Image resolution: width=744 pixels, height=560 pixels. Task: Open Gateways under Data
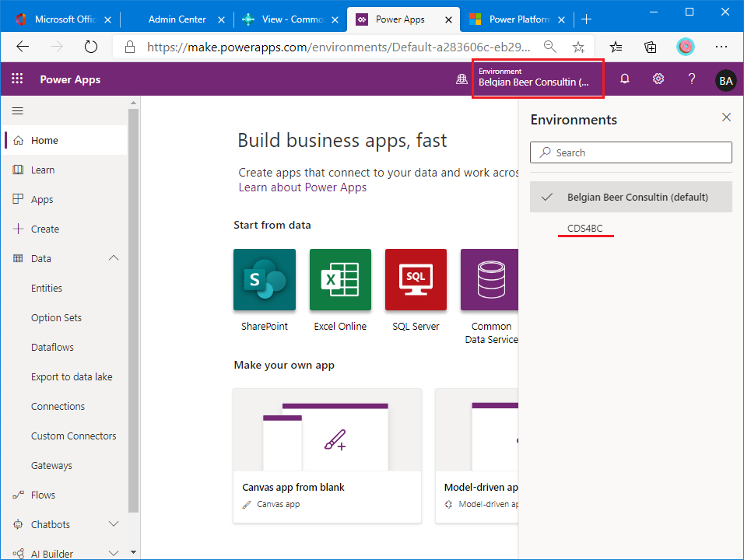(51, 465)
